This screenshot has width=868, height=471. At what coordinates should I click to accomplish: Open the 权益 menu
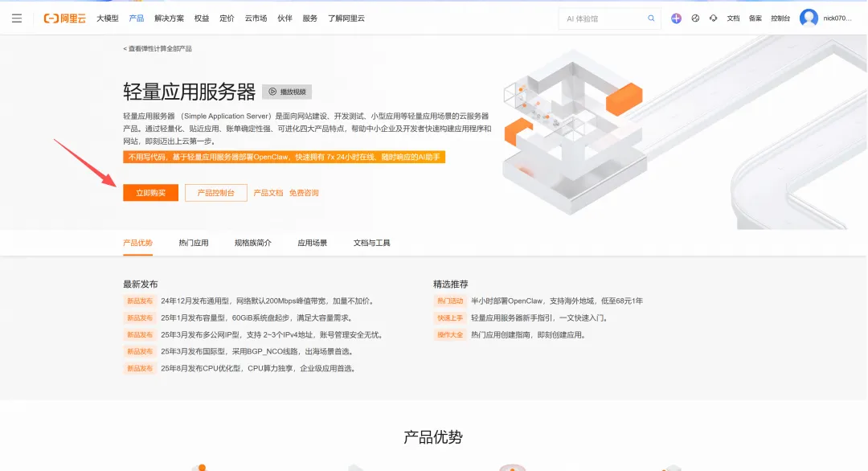point(202,18)
